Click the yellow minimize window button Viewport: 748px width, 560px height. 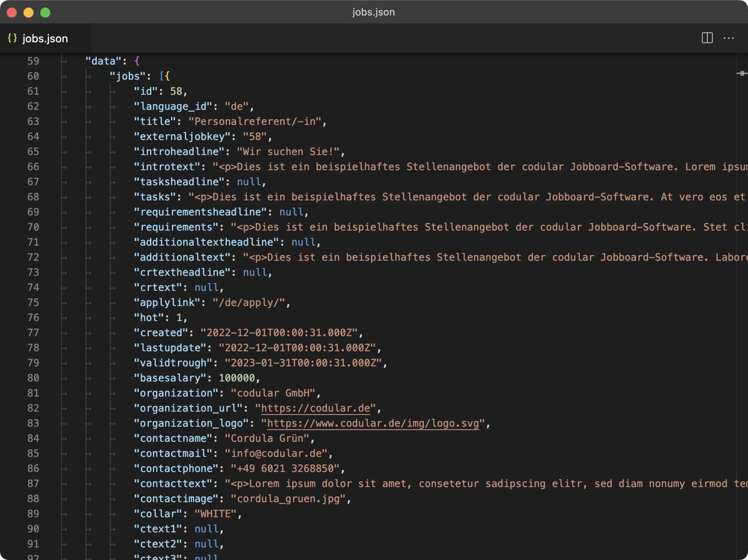click(28, 12)
